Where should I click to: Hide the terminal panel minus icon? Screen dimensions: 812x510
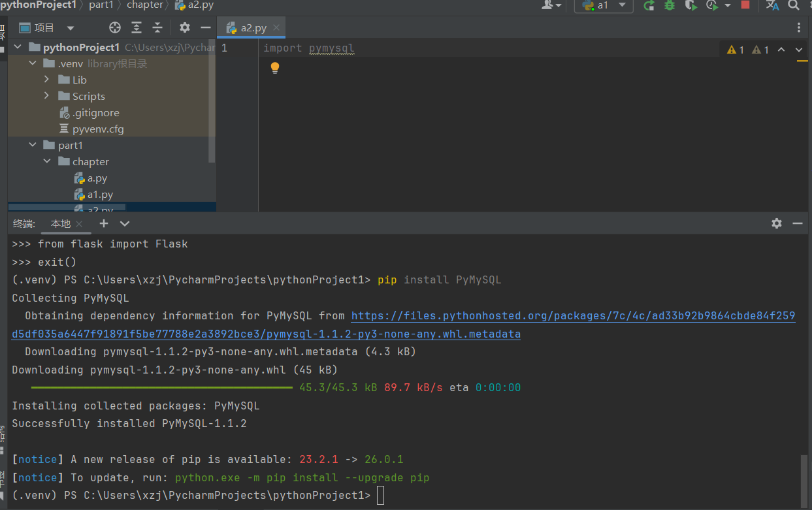[798, 223]
